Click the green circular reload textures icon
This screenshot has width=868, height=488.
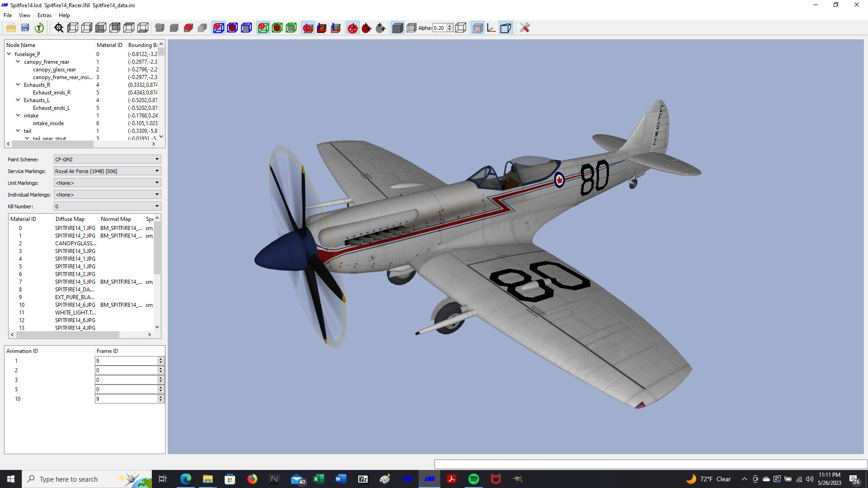(x=39, y=28)
